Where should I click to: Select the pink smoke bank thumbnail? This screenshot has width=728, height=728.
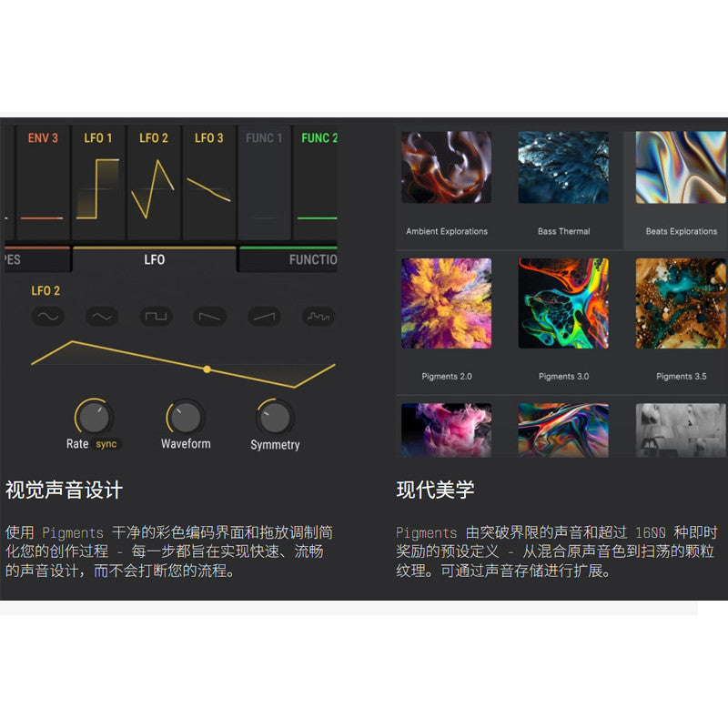[x=446, y=430]
